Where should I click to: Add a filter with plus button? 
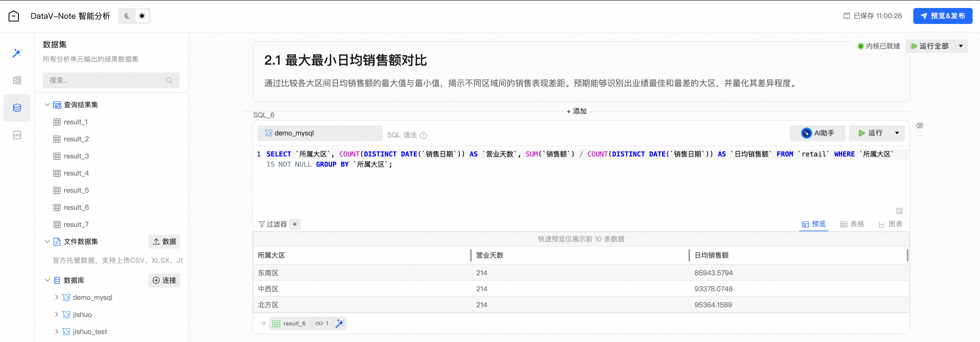[x=294, y=224]
